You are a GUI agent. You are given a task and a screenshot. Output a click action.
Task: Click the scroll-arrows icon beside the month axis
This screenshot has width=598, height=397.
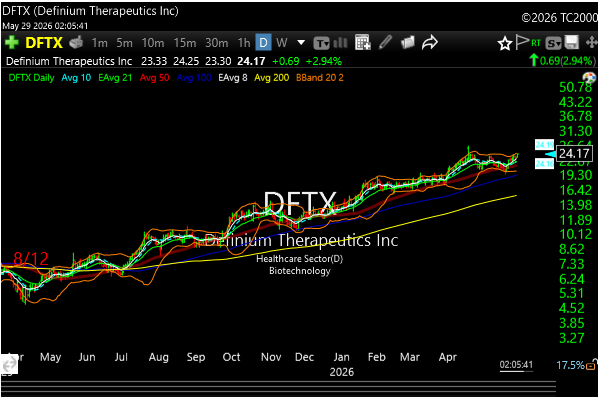click(x=9, y=363)
